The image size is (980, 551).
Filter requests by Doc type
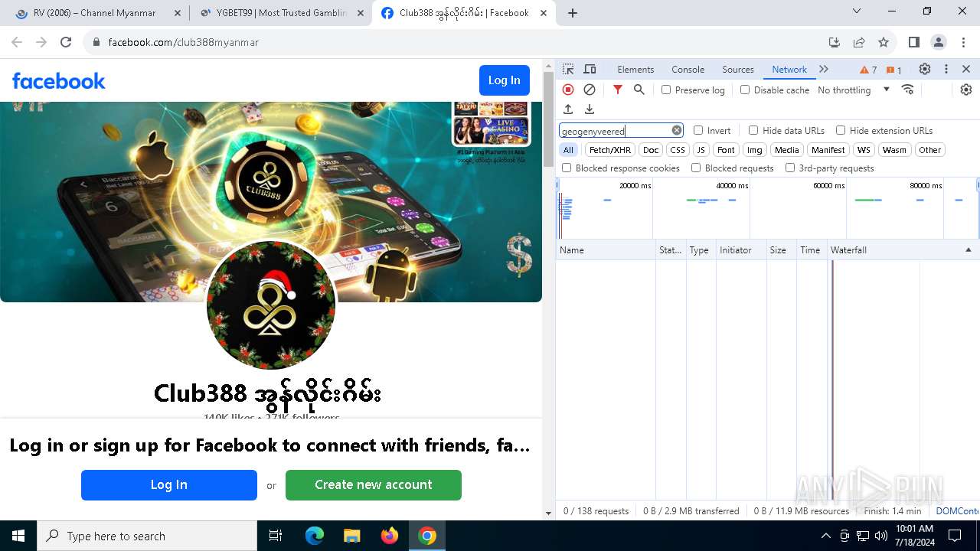coord(651,150)
